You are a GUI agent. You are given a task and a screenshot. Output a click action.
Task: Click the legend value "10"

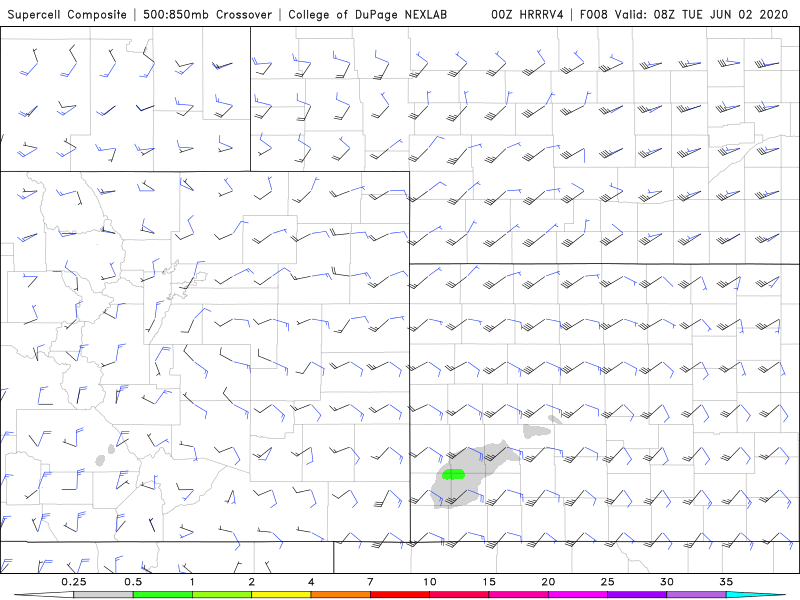click(430, 582)
